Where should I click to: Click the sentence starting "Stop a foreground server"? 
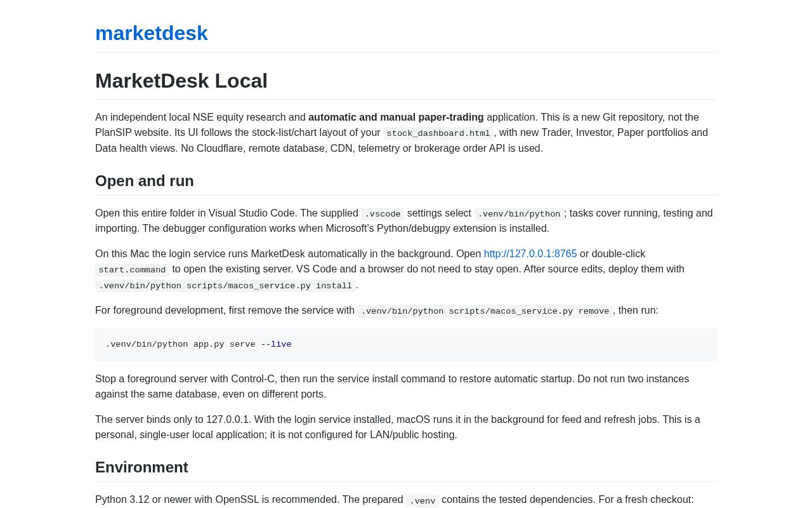[x=392, y=387]
